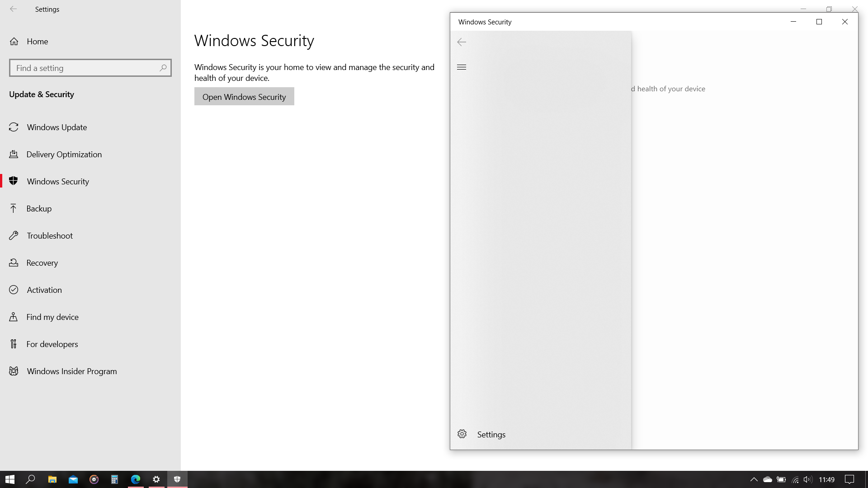Maximize the Windows Security window
The image size is (868, 488).
click(819, 22)
